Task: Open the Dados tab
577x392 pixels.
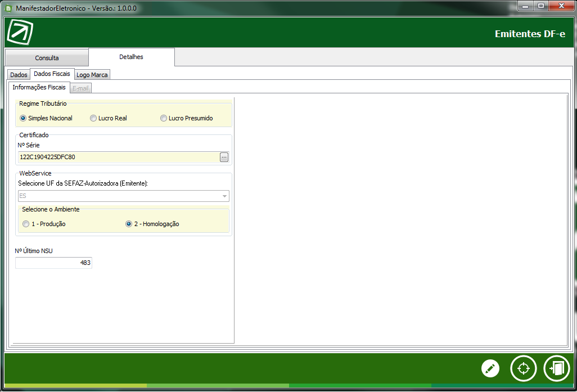Action: click(19, 75)
